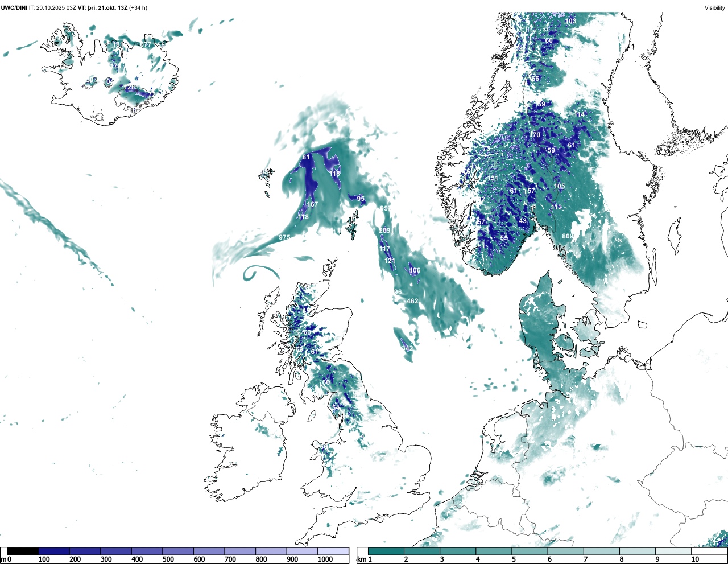Click the dark teal 1–2 km legend swatch
The width and height of the screenshot is (728, 564).
[x=386, y=551]
